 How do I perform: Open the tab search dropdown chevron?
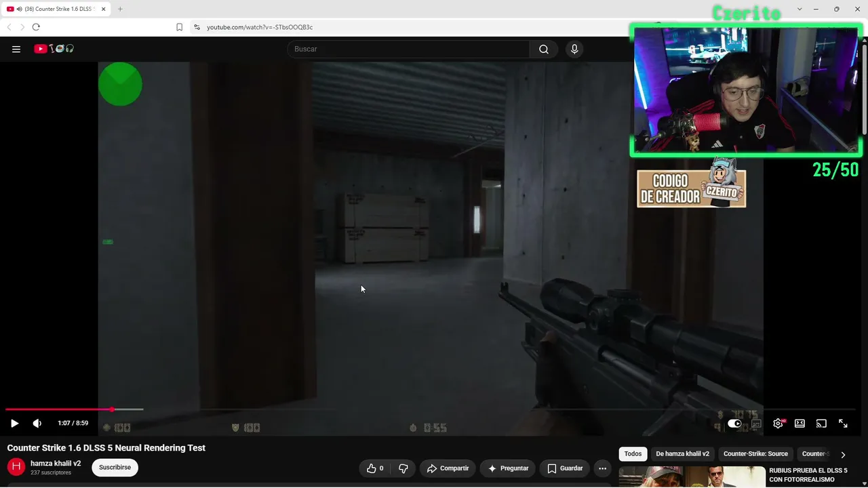[800, 9]
